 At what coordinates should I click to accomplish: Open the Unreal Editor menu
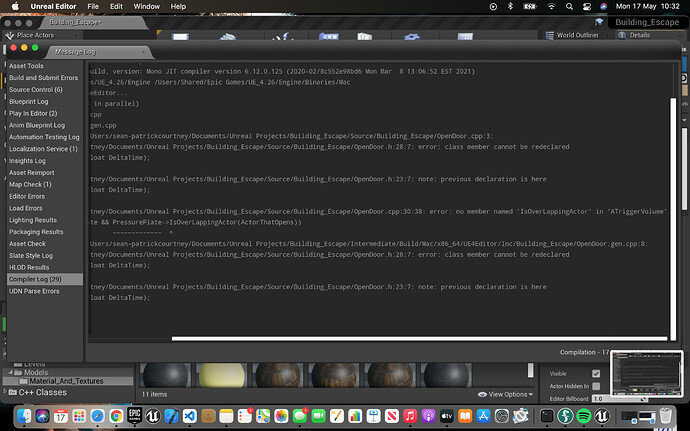click(53, 7)
